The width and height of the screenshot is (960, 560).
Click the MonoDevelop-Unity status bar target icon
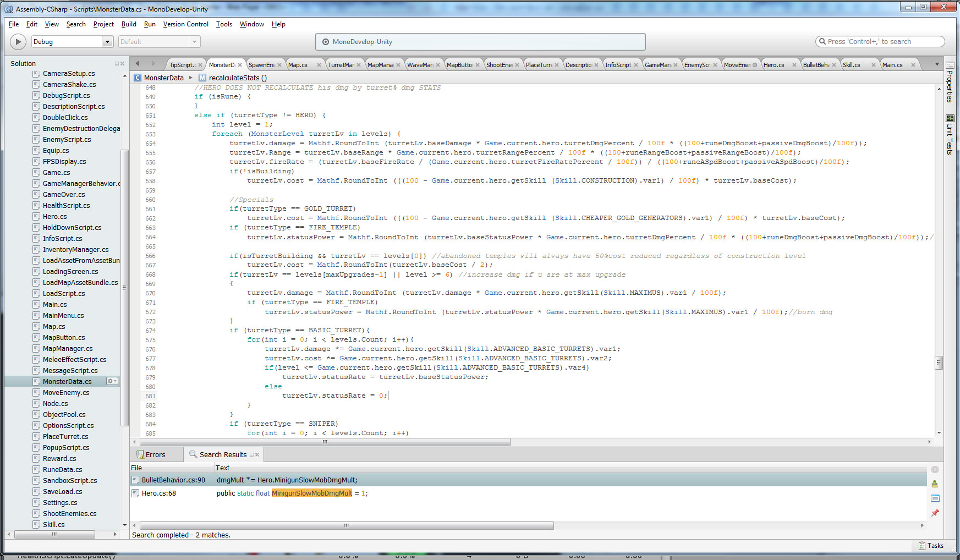click(325, 41)
